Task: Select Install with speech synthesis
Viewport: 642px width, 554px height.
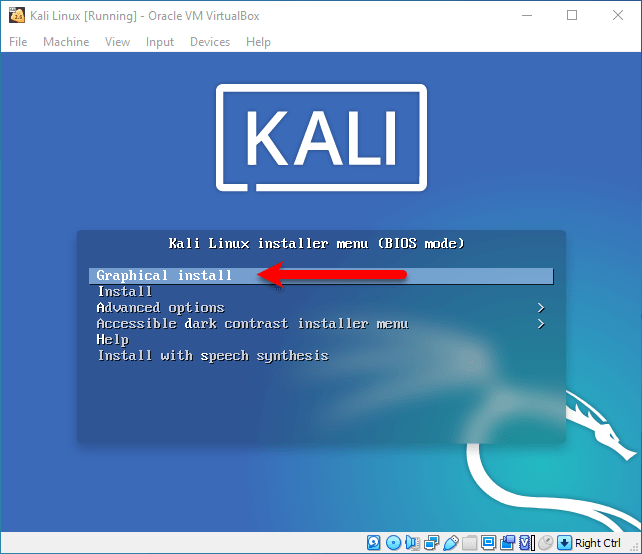Action: (x=213, y=356)
